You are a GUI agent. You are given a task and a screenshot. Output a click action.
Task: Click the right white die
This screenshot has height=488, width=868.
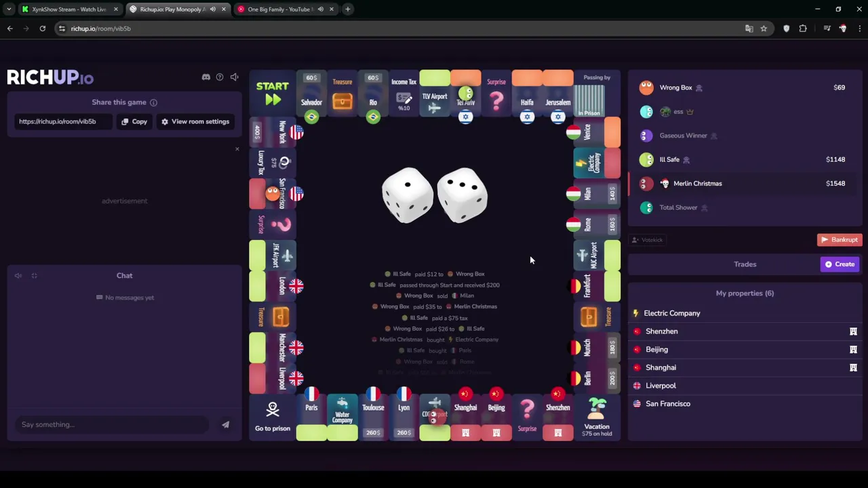pyautogui.click(x=462, y=195)
